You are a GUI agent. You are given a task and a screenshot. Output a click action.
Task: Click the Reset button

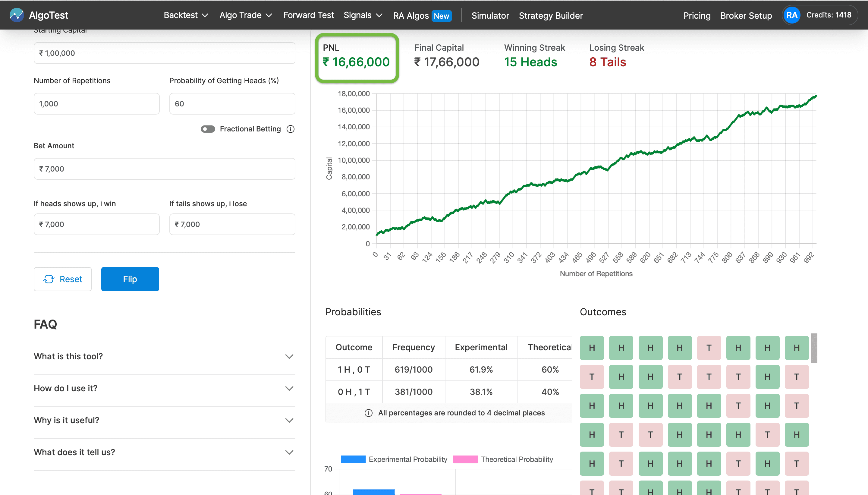pos(62,279)
